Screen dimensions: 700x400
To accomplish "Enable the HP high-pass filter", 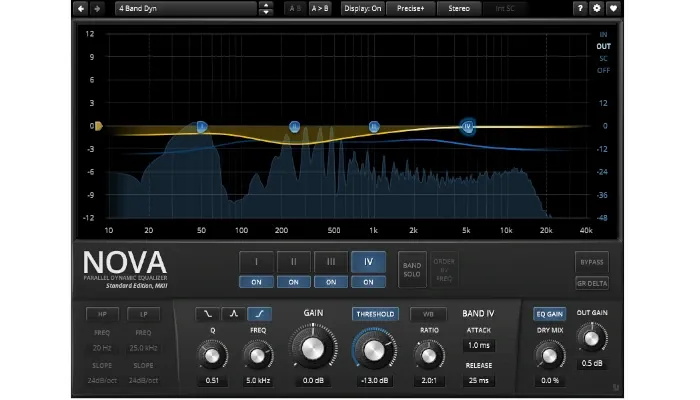I will [102, 314].
